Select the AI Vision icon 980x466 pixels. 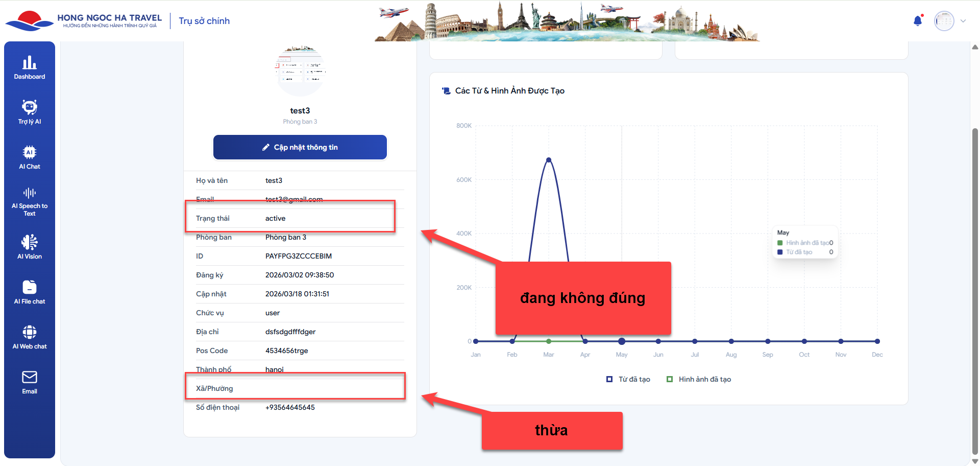[x=30, y=247]
